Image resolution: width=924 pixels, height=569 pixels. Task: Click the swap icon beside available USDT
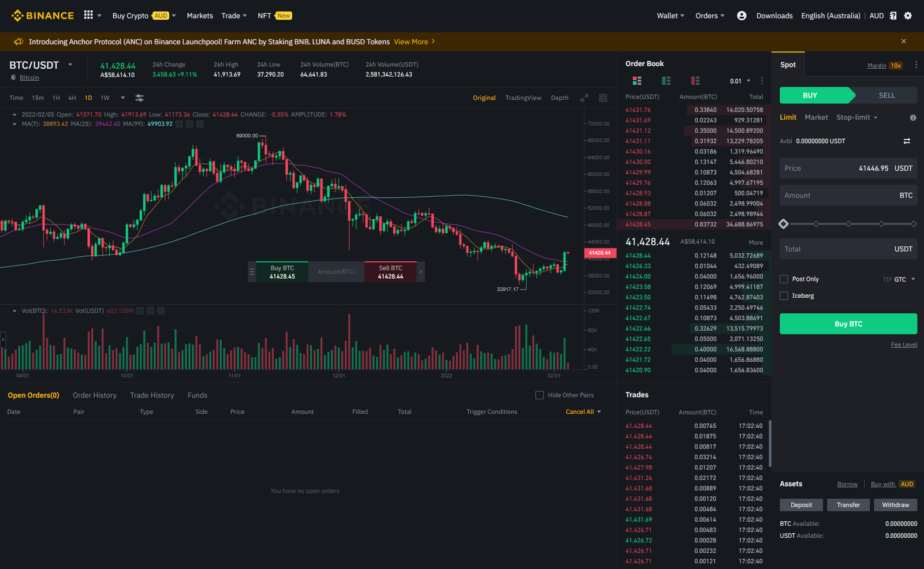(907, 141)
